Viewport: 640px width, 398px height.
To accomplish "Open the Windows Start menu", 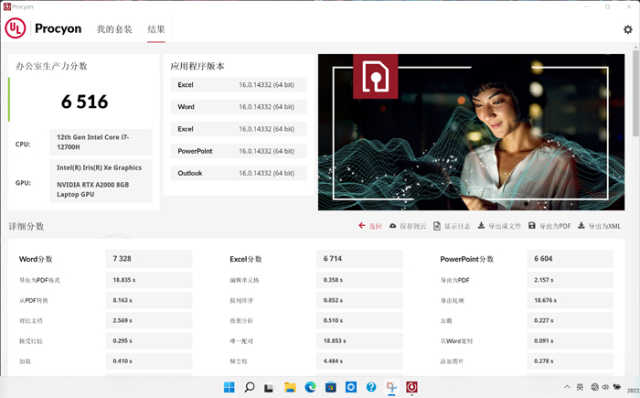I will [229, 387].
